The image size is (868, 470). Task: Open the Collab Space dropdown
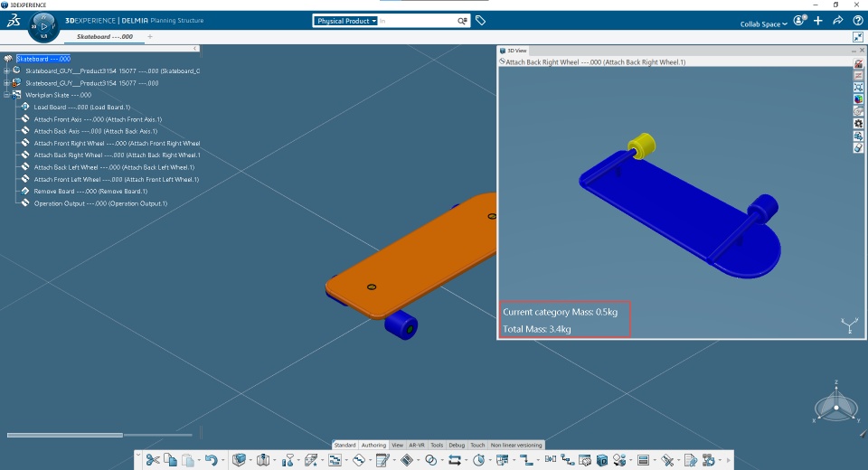pos(763,23)
